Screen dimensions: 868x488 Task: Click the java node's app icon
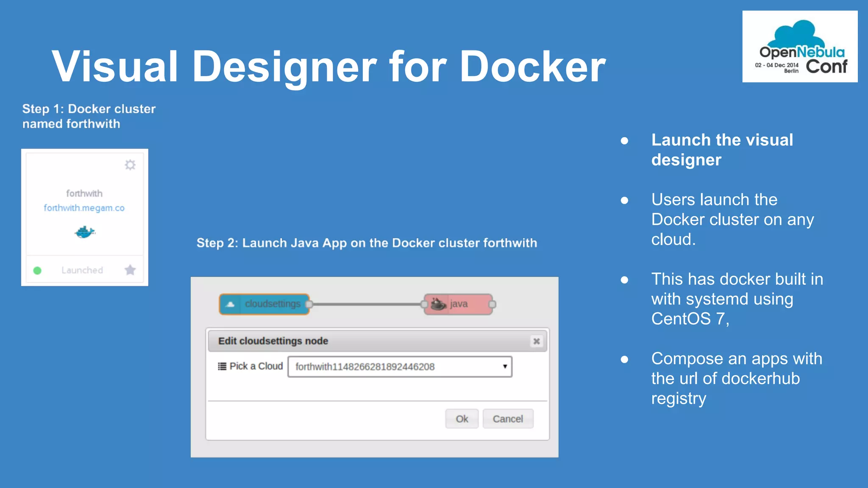tap(438, 304)
